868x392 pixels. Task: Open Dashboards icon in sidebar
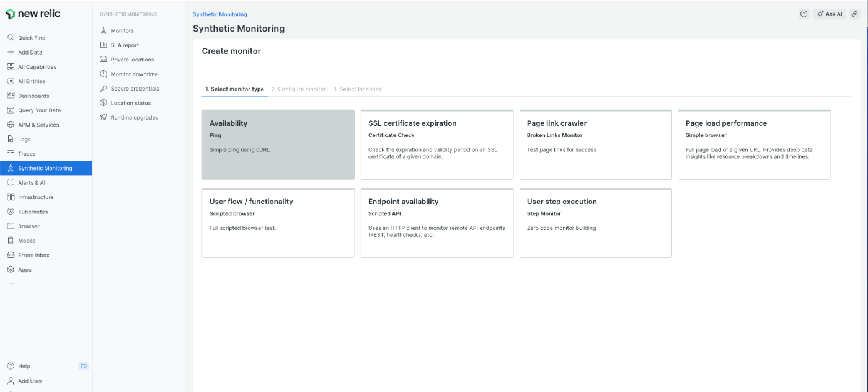click(x=11, y=96)
